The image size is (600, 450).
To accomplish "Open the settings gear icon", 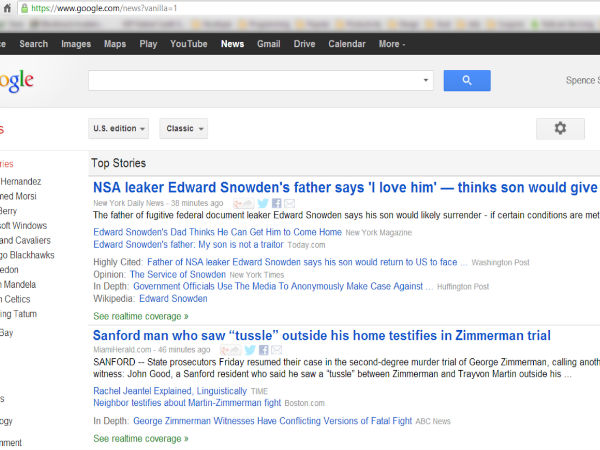I will [560, 129].
